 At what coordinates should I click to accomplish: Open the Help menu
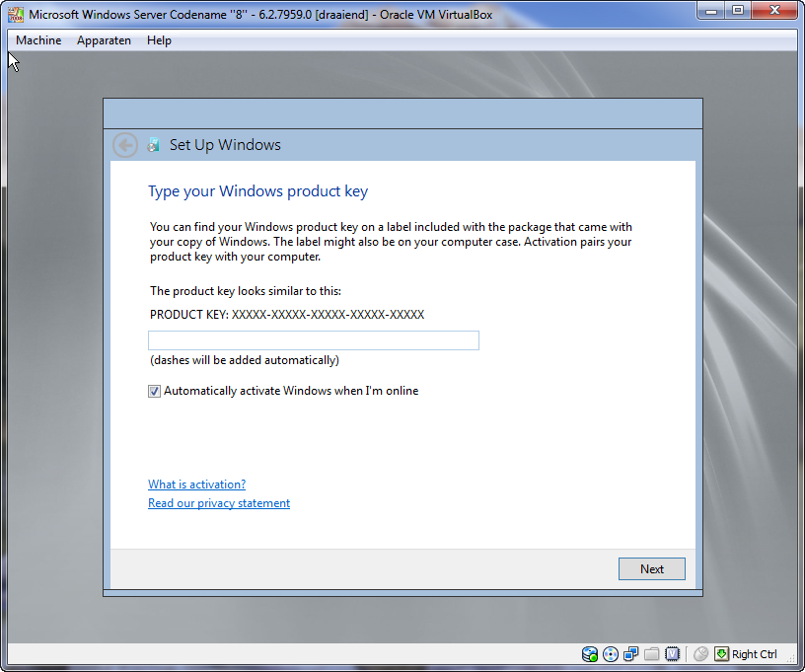[159, 40]
